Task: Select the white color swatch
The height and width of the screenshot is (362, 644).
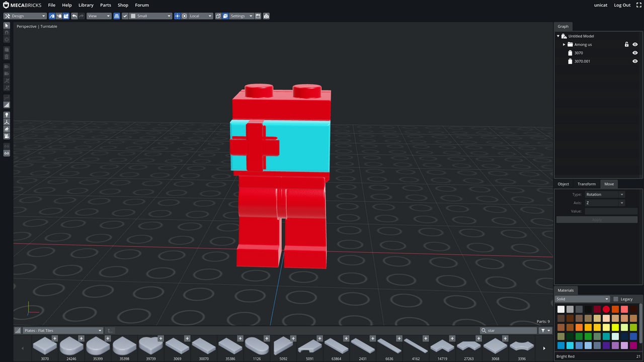Action: coord(561,309)
